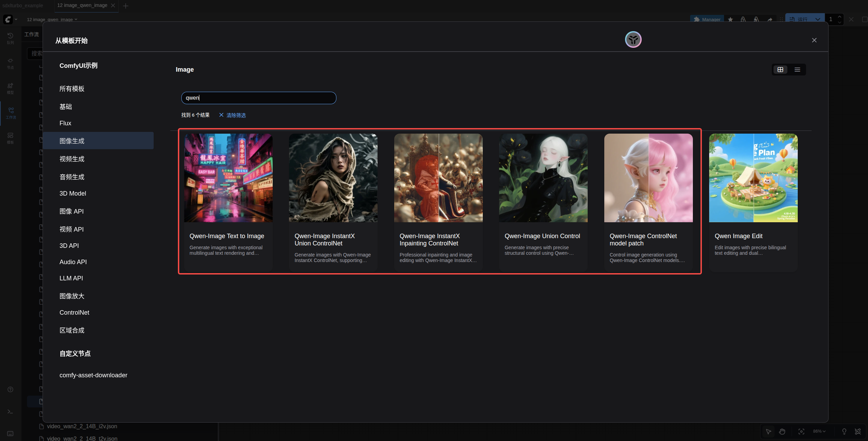Image resolution: width=868 pixels, height=441 pixels.
Task: Select the LLM API category
Action: (x=98, y=278)
